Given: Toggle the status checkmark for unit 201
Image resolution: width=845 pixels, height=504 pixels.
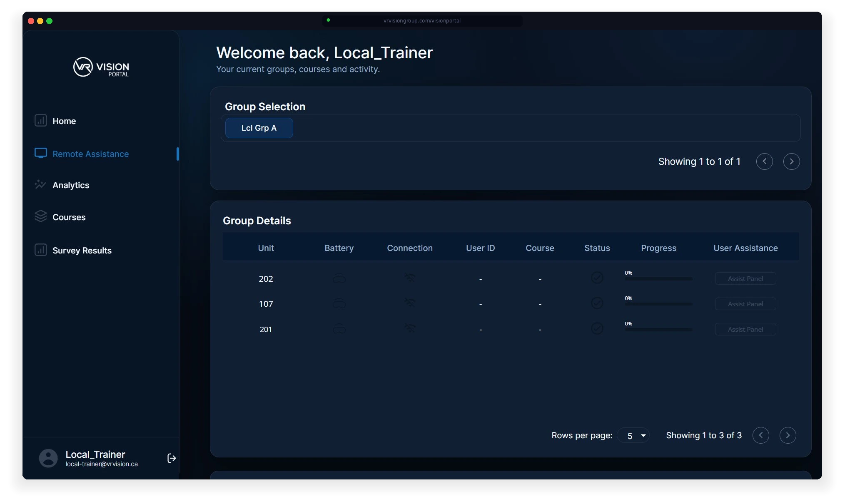Looking at the screenshot, I should pos(597,328).
